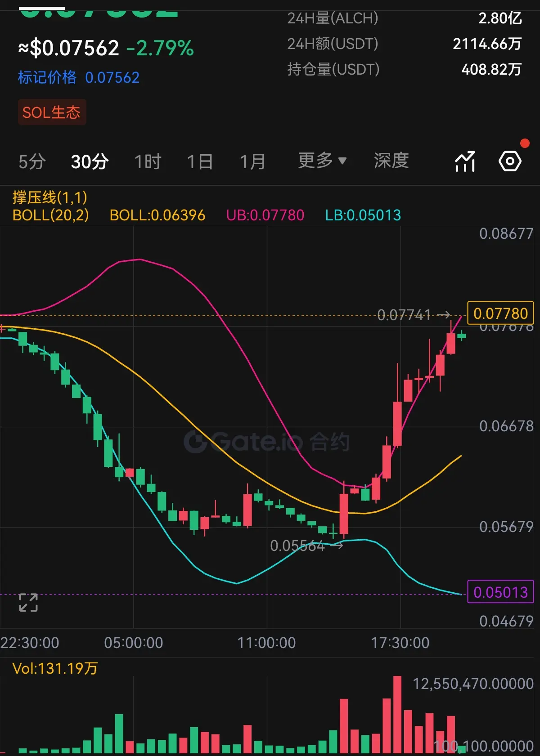Tap the 持仓量(USDT) label
The image size is (540, 756).
click(x=333, y=69)
